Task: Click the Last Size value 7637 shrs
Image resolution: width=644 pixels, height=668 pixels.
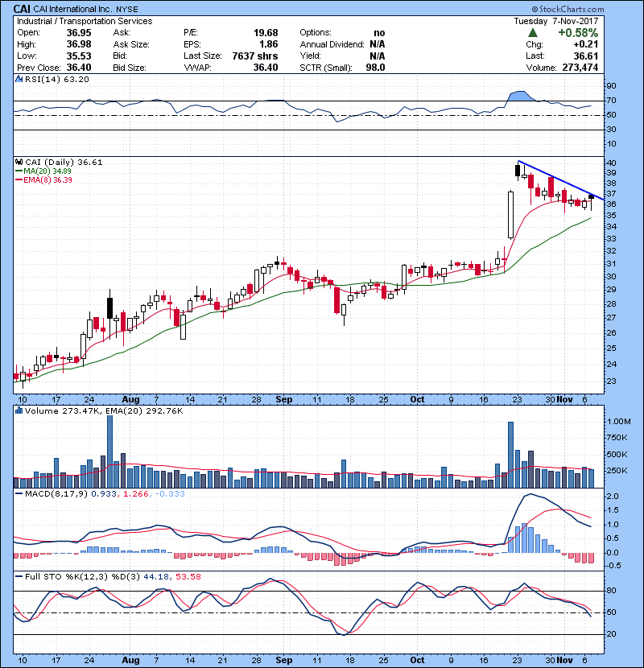Action: point(255,56)
